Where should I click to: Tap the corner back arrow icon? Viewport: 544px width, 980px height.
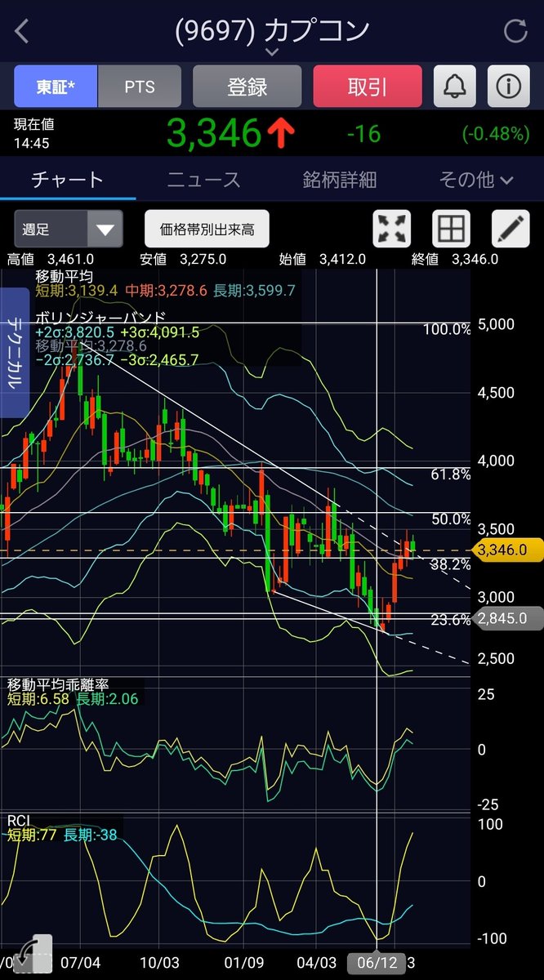click(31, 955)
